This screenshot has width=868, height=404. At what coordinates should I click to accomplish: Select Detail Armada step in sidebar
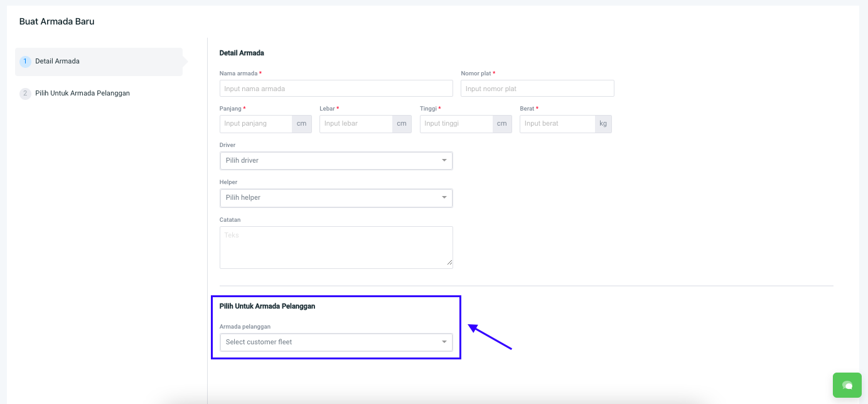[57, 62]
